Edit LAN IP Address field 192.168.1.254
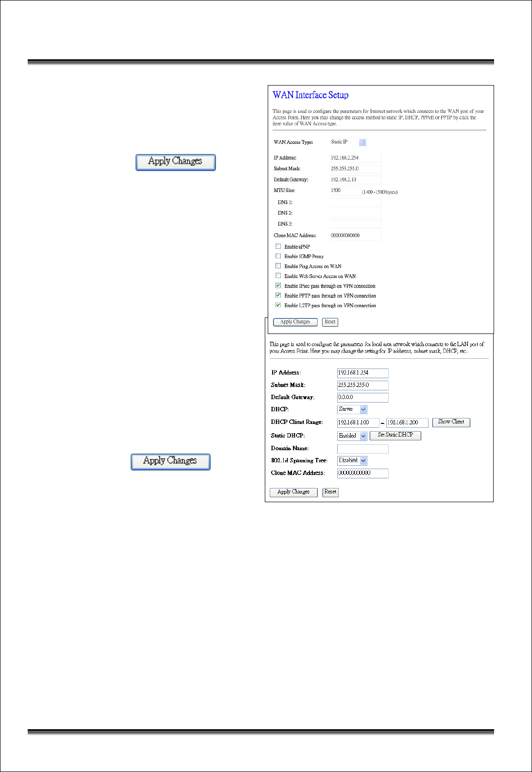 [363, 373]
